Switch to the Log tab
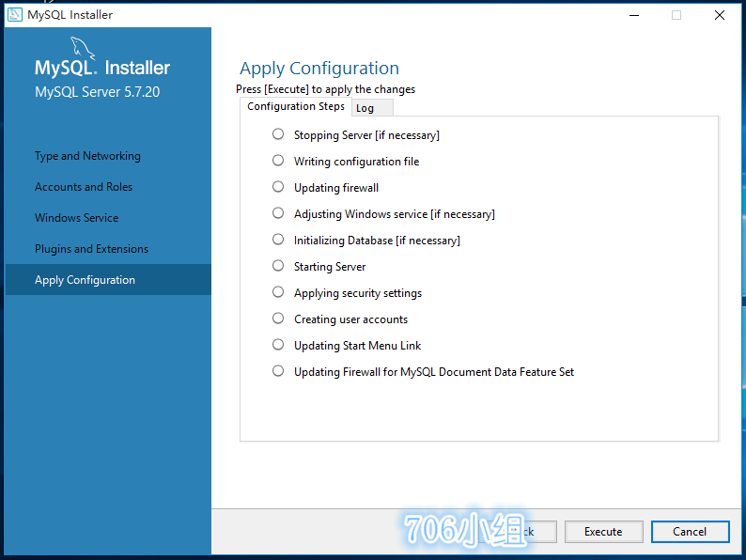 click(372, 108)
